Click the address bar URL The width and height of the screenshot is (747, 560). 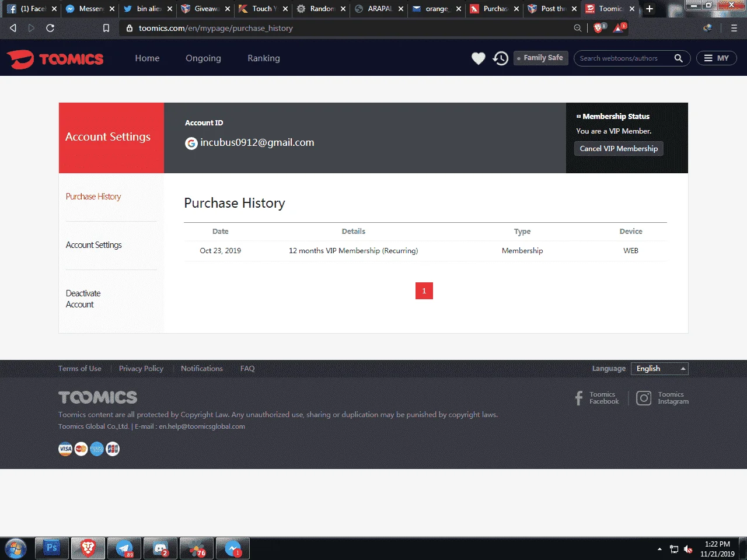tap(216, 28)
